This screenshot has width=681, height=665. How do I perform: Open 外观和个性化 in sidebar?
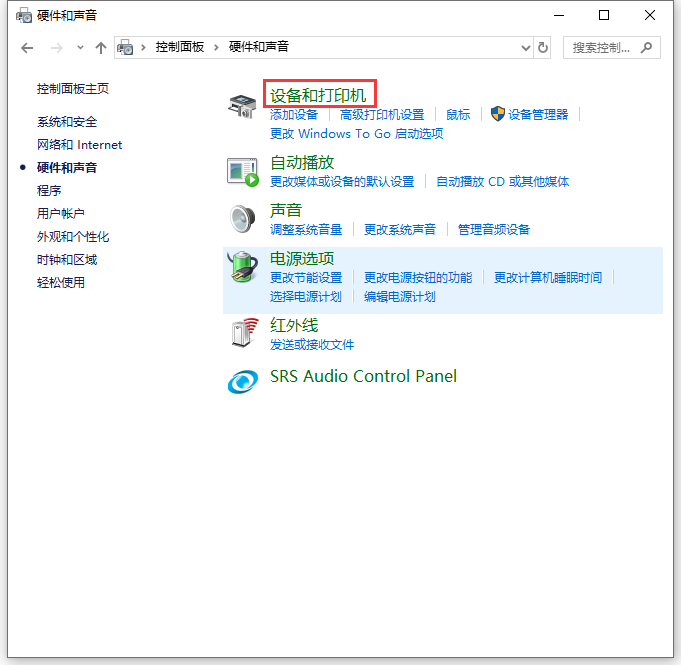(x=73, y=237)
